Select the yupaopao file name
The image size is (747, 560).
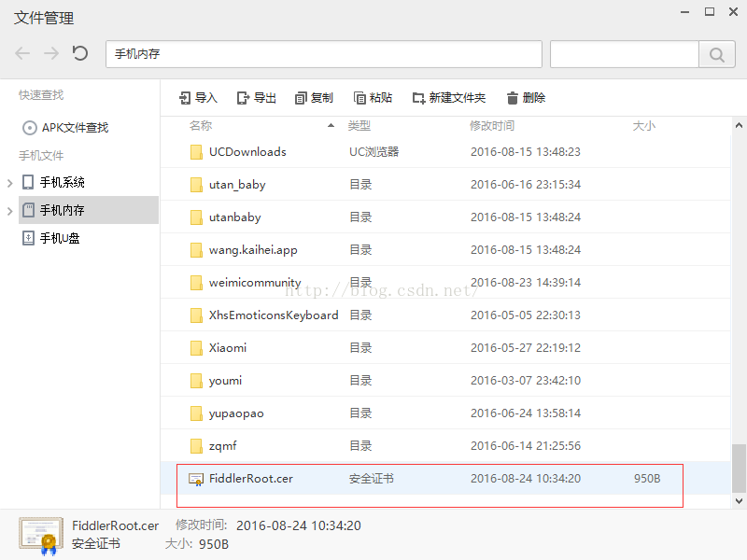click(x=236, y=413)
